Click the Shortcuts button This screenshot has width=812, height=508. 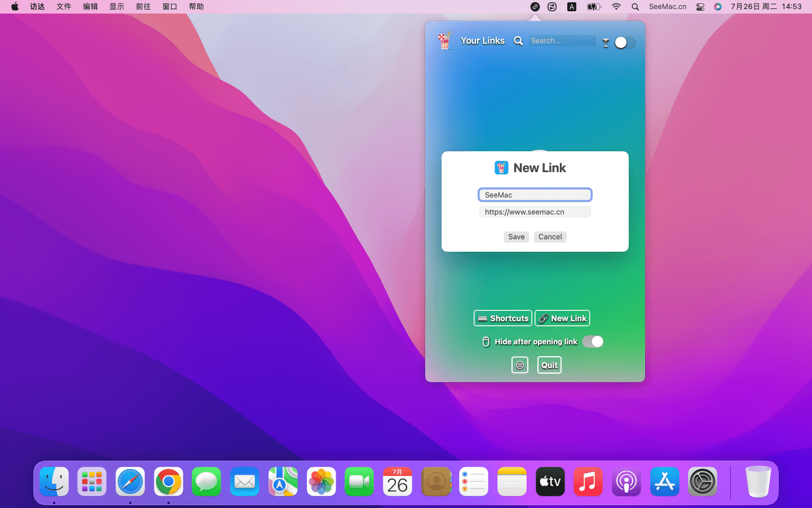503,318
